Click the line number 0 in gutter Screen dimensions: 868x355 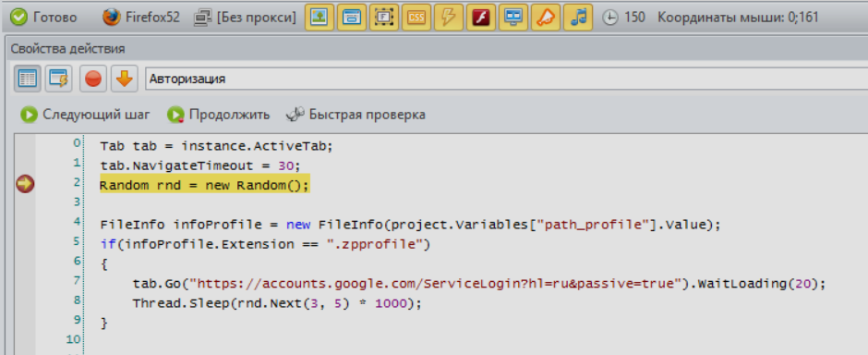tap(77, 143)
